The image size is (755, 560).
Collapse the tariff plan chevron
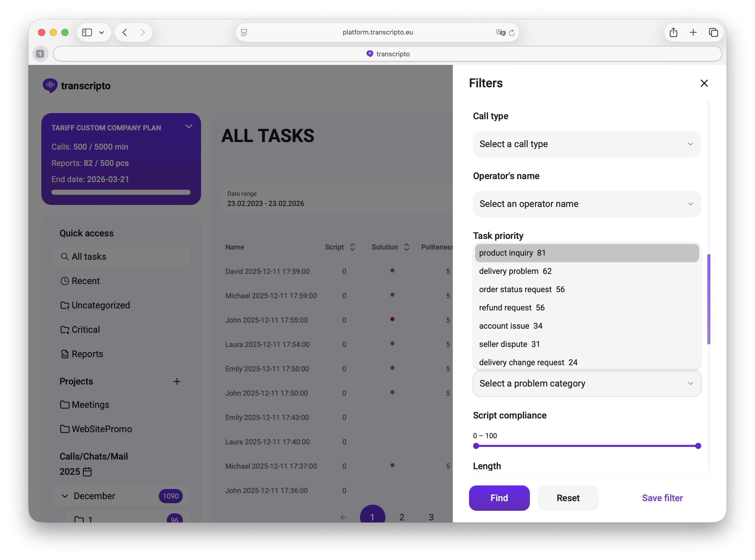(x=189, y=127)
